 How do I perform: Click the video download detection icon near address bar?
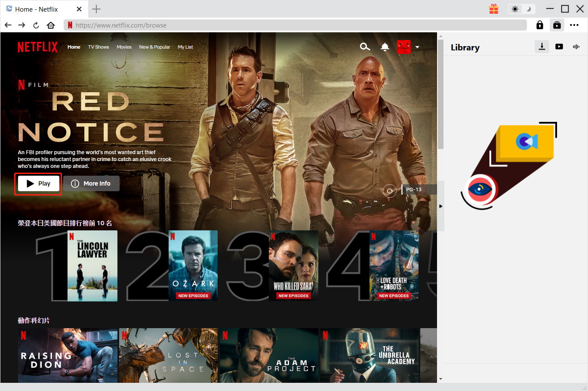(x=557, y=25)
